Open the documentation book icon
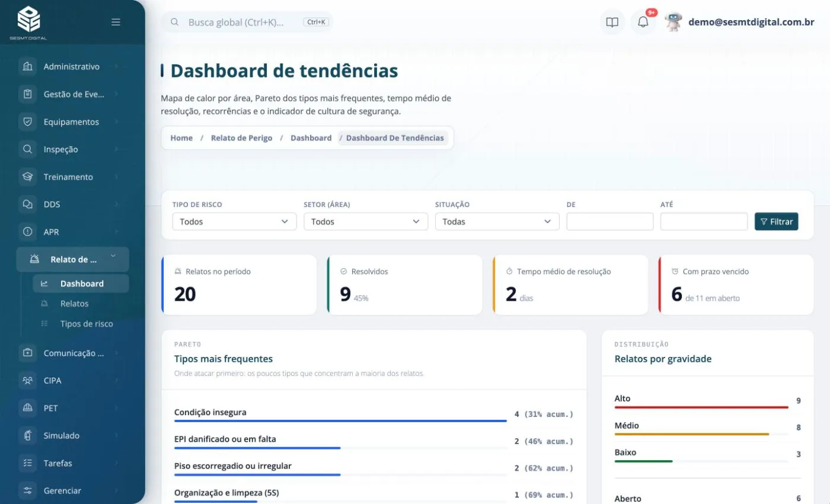The height and width of the screenshot is (504, 830). [612, 23]
